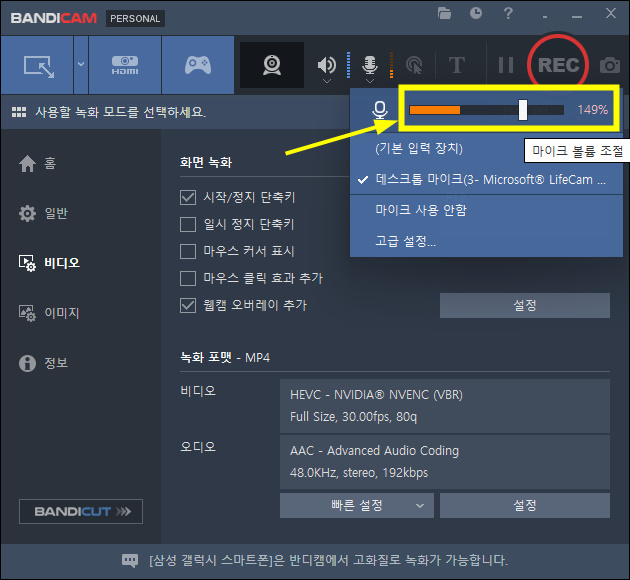The image size is (630, 580).
Task: Select the screen rectangle recording mode
Action: pos(37,65)
